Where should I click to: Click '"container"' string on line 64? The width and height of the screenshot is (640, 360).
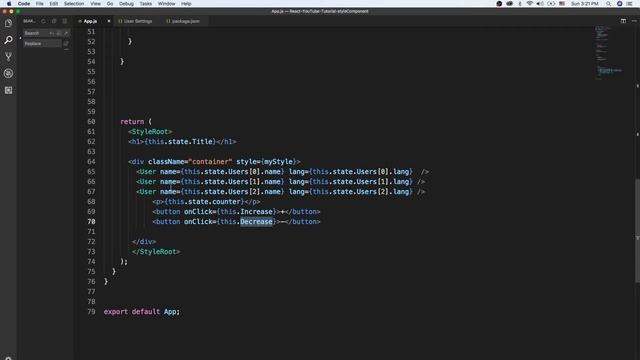210,162
